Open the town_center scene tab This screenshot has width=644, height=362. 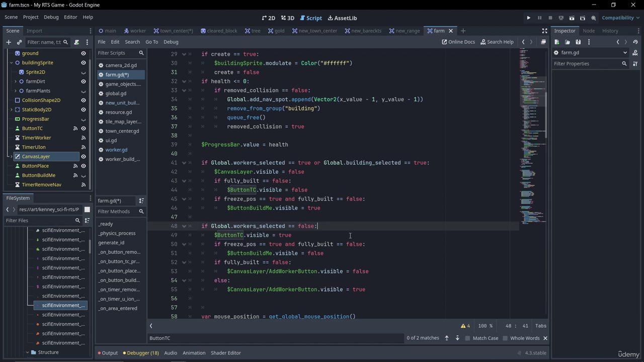174,31
